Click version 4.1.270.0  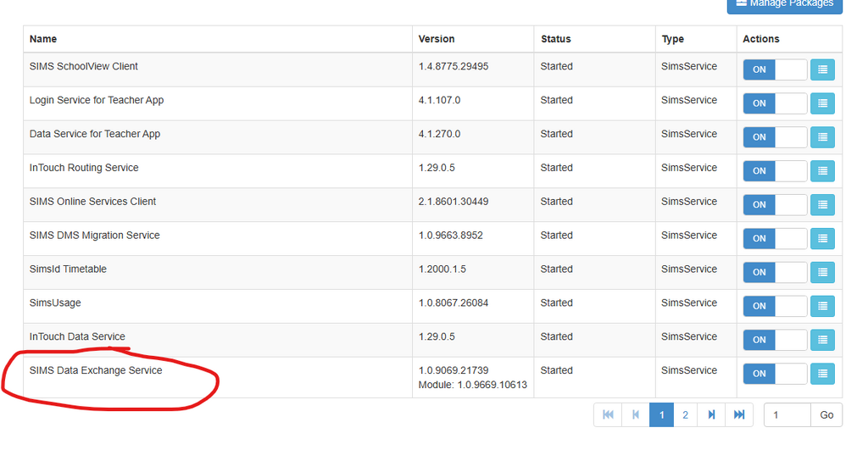point(440,134)
